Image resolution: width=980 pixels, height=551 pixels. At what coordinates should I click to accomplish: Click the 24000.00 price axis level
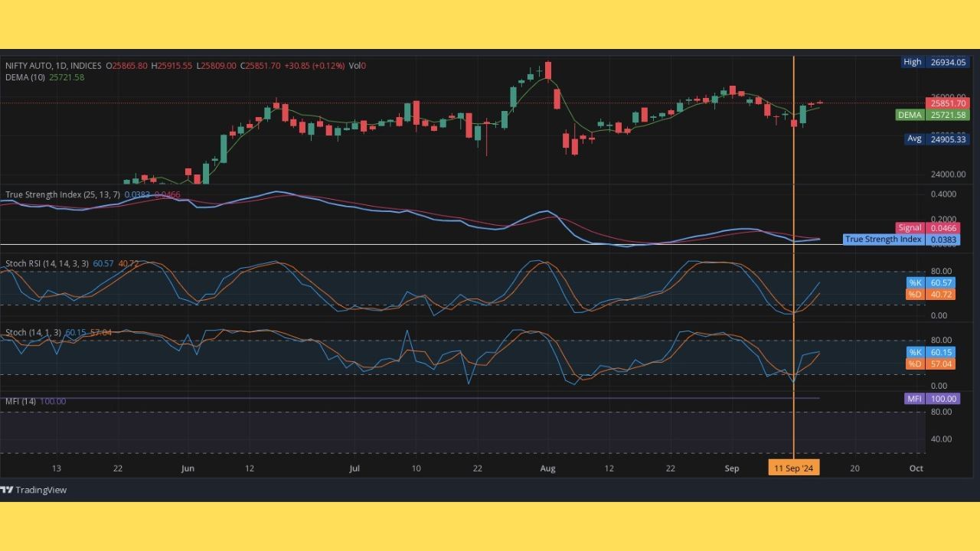click(x=948, y=174)
